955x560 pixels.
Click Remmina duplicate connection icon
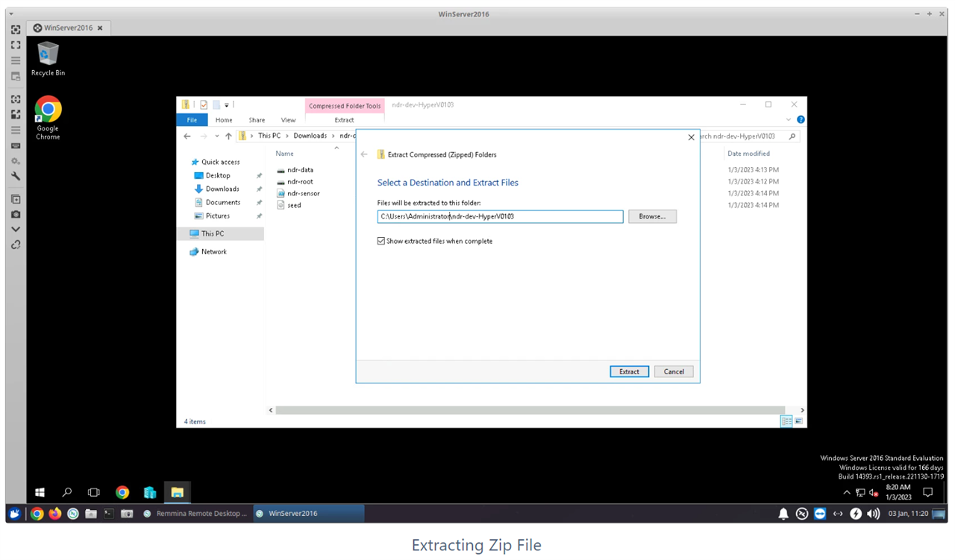pyautogui.click(x=16, y=199)
